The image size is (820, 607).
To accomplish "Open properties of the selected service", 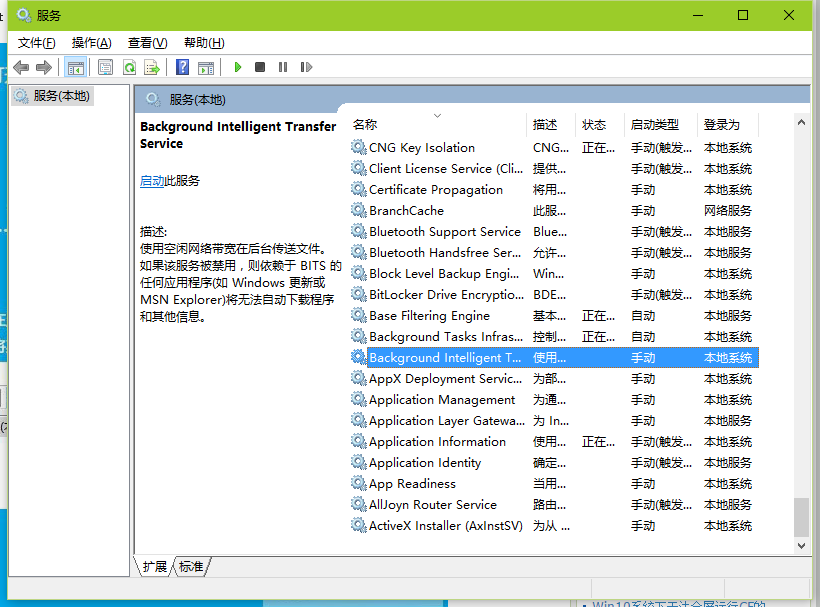I will 105,66.
